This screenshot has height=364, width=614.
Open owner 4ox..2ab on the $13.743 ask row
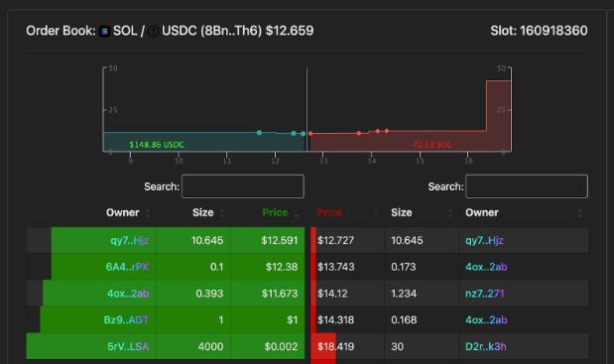tap(486, 267)
